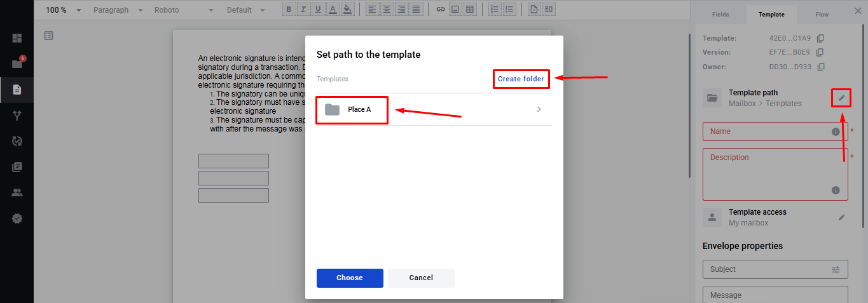Open the text highlight fill color picker
The height and width of the screenshot is (303, 868).
coord(347,10)
